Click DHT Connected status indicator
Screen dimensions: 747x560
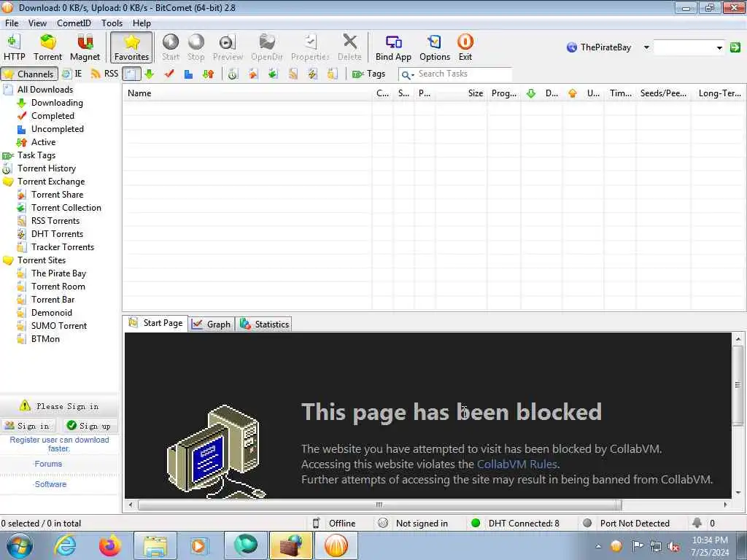pyautogui.click(x=516, y=524)
